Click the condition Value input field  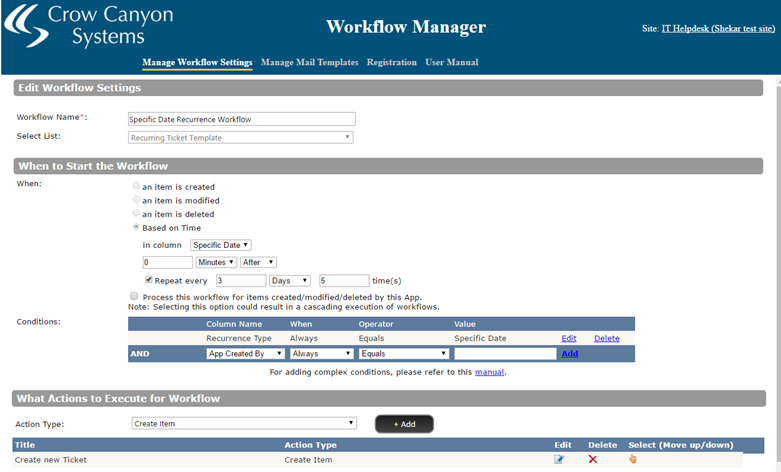point(505,354)
